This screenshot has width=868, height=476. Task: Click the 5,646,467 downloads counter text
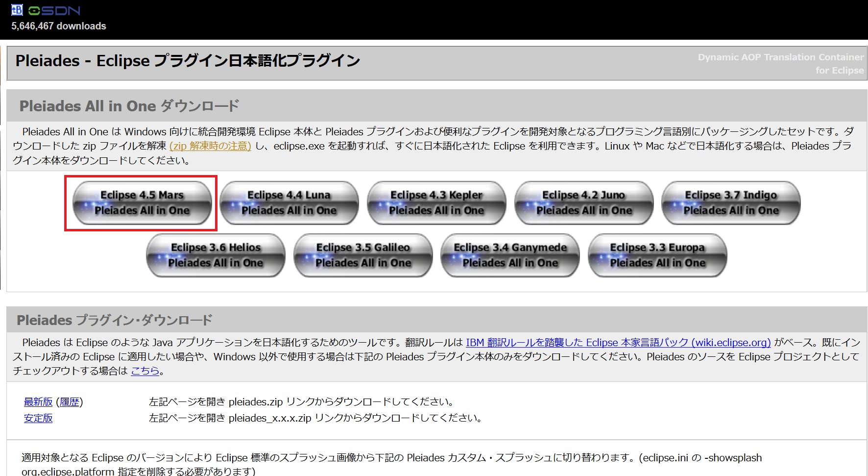(58, 26)
